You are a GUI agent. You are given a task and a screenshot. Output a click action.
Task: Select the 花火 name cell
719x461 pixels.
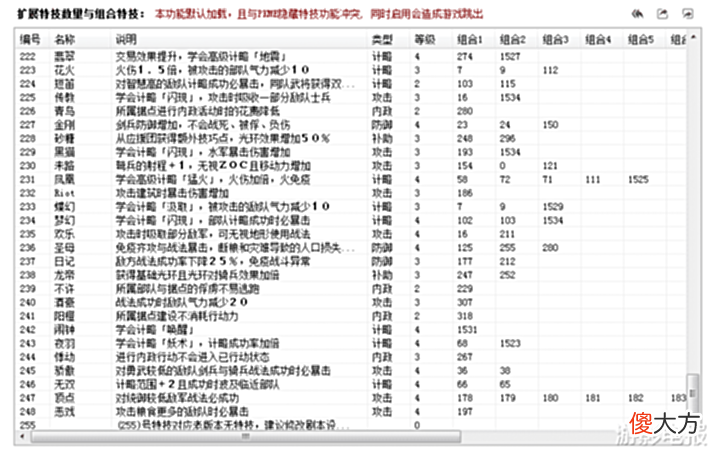64,70
